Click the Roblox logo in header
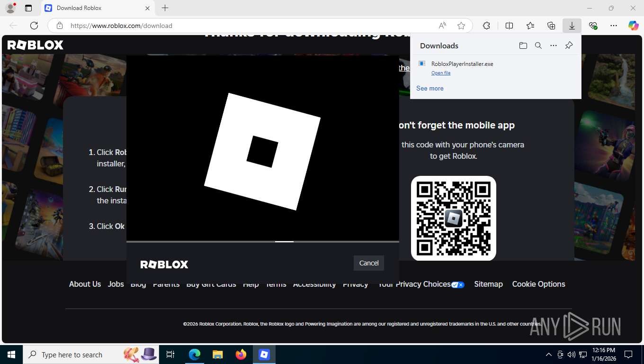The image size is (644, 364). coord(36,45)
